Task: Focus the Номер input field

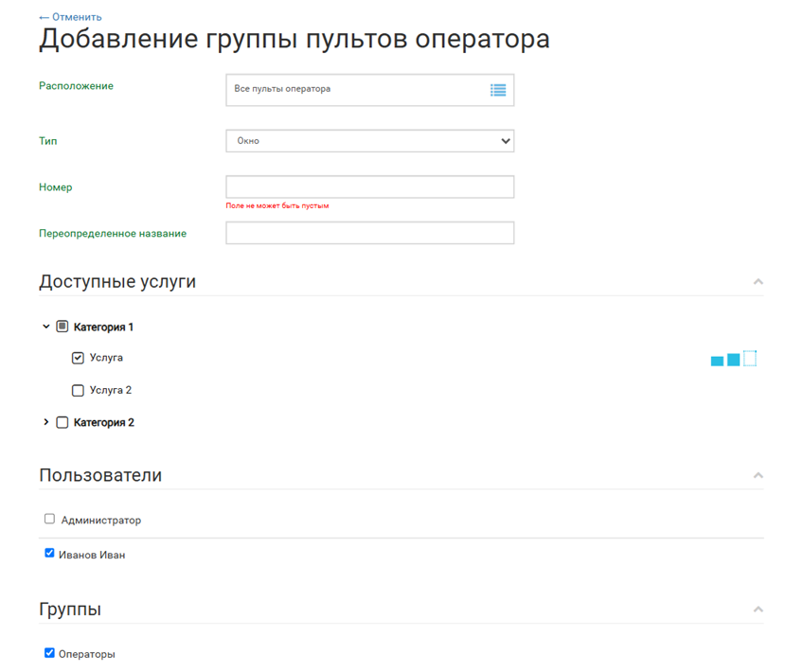Action: 369,187
